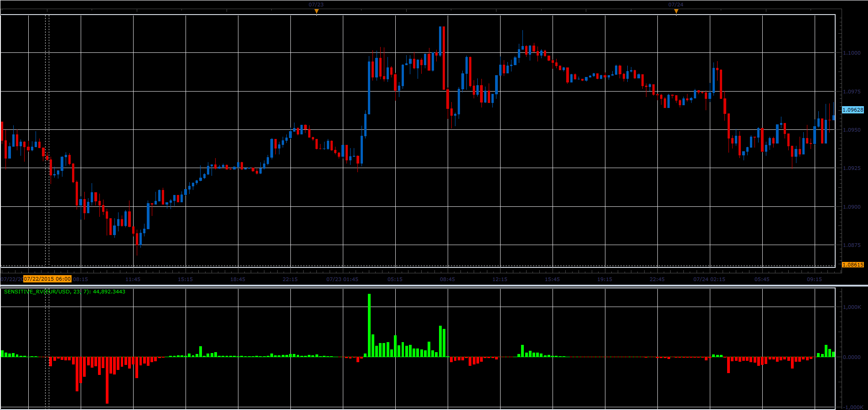Click the 1.1000 price axis label

click(852, 53)
